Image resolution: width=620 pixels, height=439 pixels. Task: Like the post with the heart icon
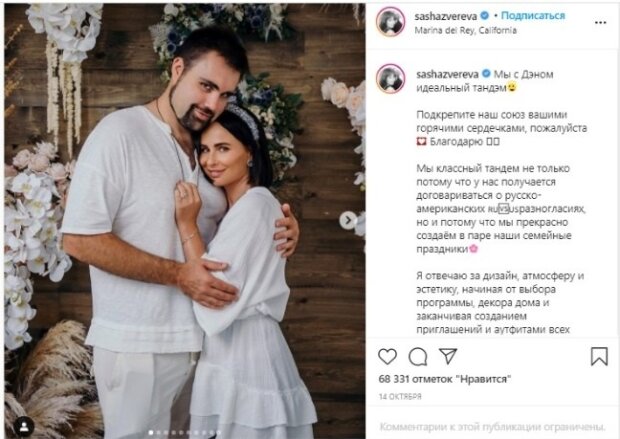(x=388, y=356)
